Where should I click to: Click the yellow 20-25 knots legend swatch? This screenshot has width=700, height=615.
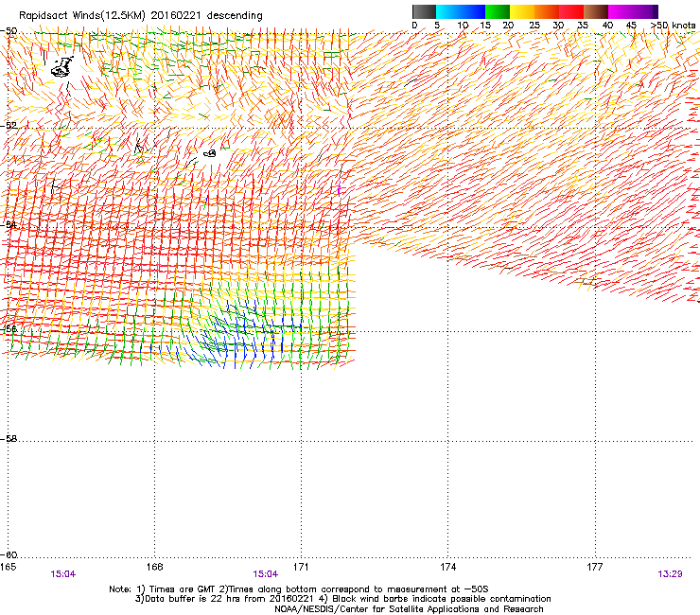click(x=522, y=11)
